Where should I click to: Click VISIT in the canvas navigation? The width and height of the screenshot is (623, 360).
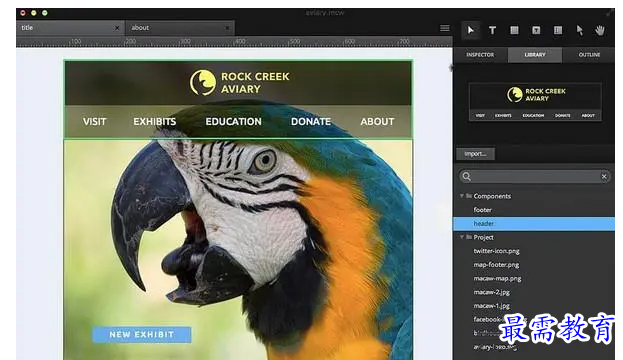tap(95, 122)
